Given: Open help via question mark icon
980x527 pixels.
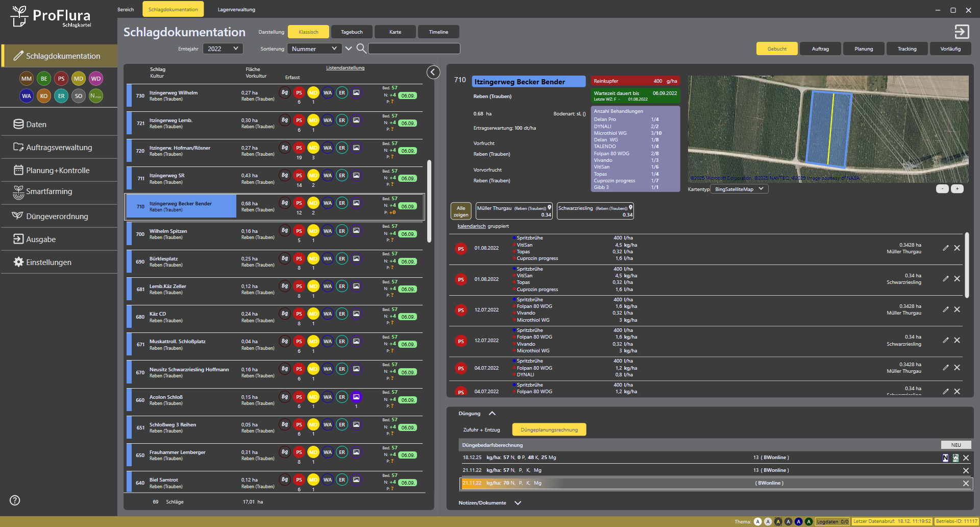Looking at the screenshot, I should [15, 500].
